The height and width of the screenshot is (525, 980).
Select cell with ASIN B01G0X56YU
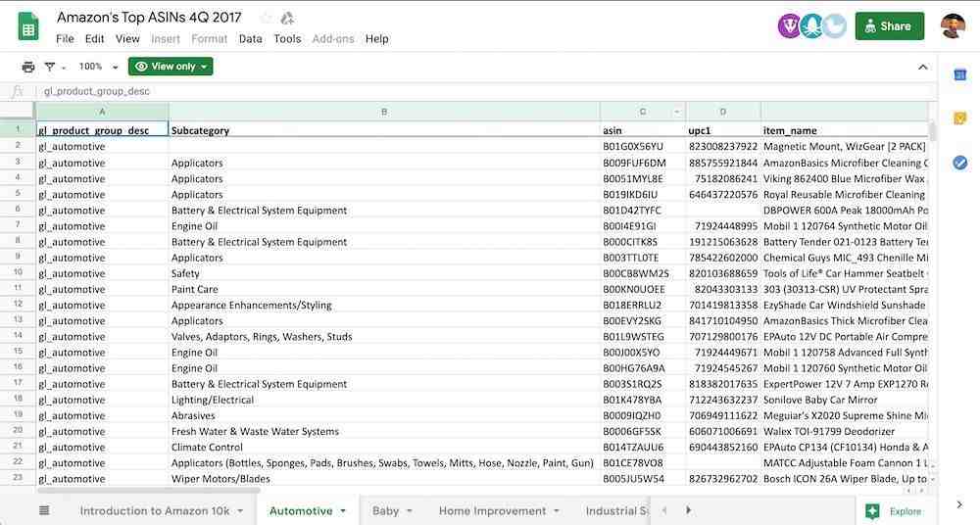(643, 146)
